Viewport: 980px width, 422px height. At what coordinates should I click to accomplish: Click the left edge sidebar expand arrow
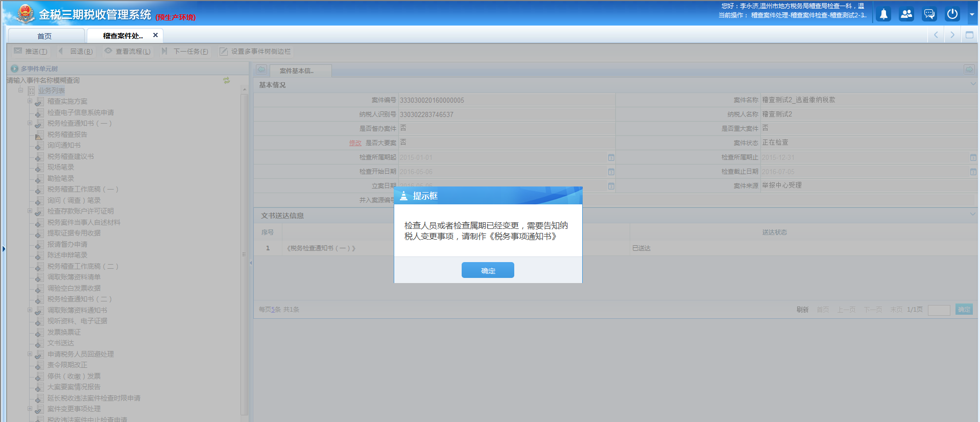point(4,249)
